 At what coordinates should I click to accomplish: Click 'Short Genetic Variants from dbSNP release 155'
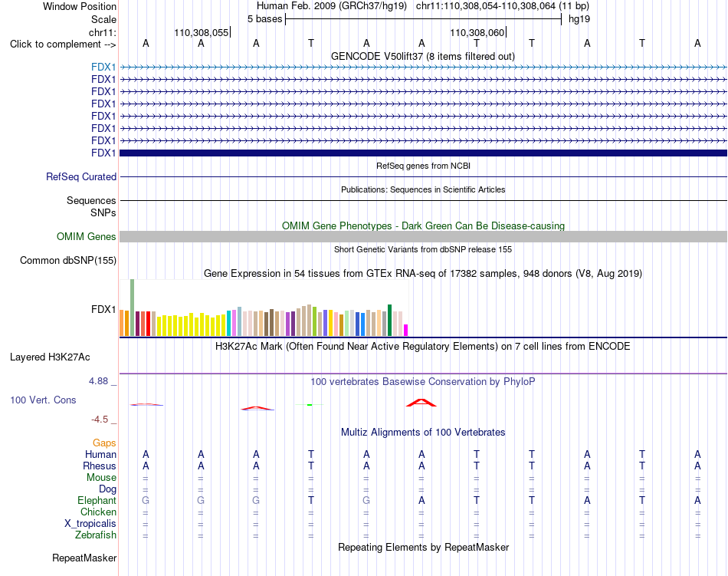tap(423, 249)
